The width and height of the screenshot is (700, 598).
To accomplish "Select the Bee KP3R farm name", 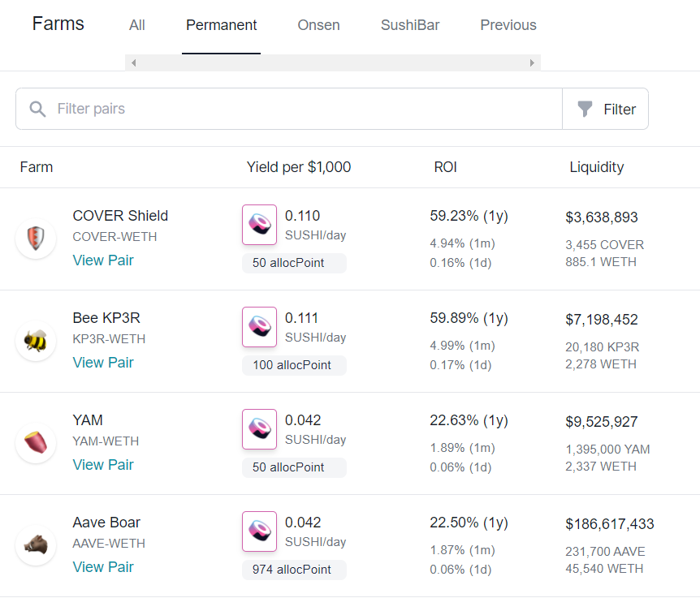I will pos(106,318).
